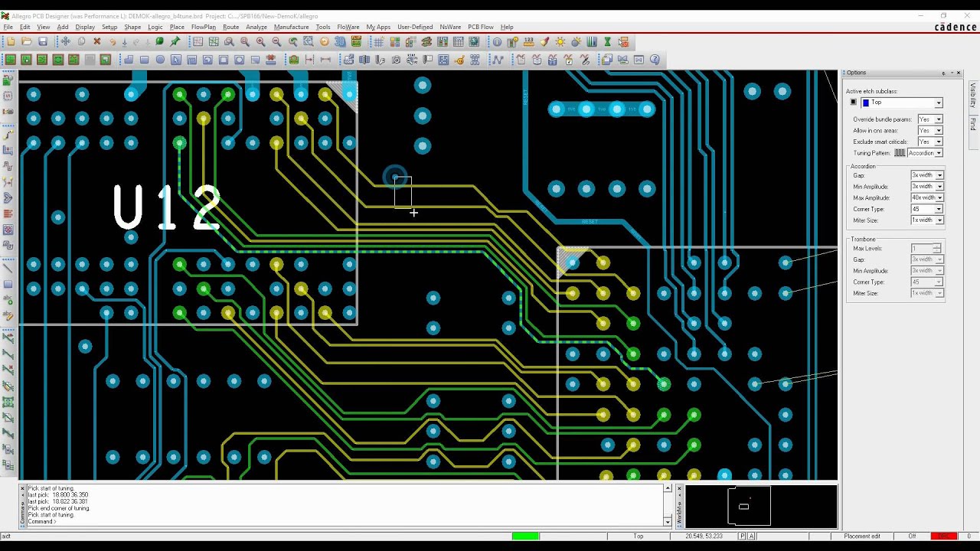Open the FloWare menu
This screenshot has height=551, width=980.
pos(348,27)
